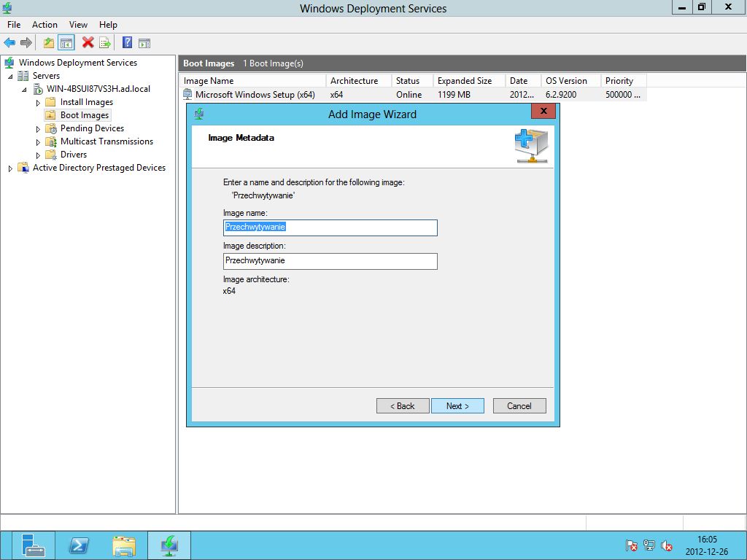Click the WIN-4BSUI87VS3H server icon

pyautogui.click(x=38, y=89)
